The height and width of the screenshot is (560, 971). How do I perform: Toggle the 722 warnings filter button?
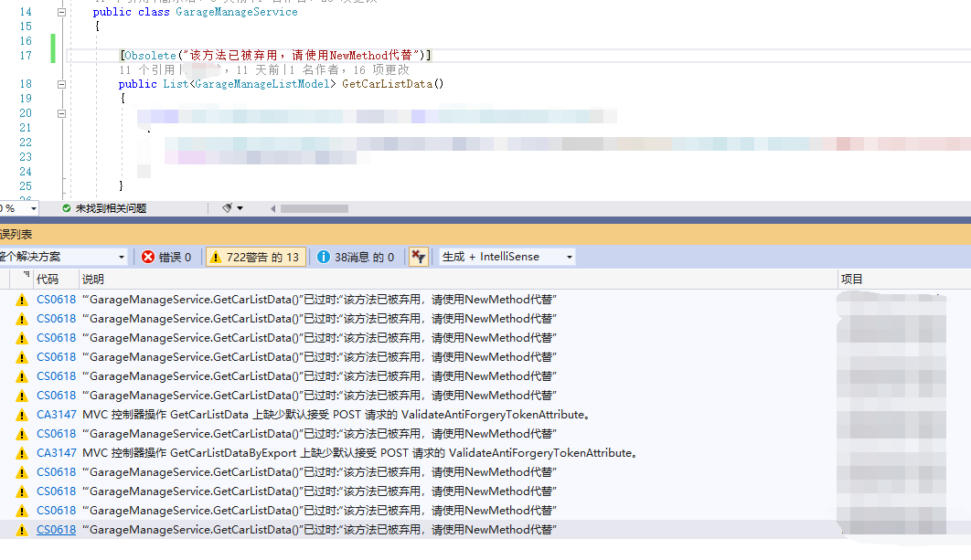click(255, 257)
